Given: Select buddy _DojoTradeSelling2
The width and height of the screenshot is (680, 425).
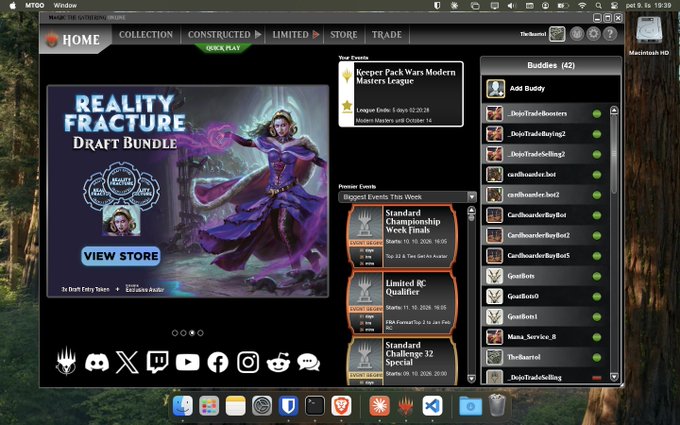Looking at the screenshot, I should (x=545, y=154).
